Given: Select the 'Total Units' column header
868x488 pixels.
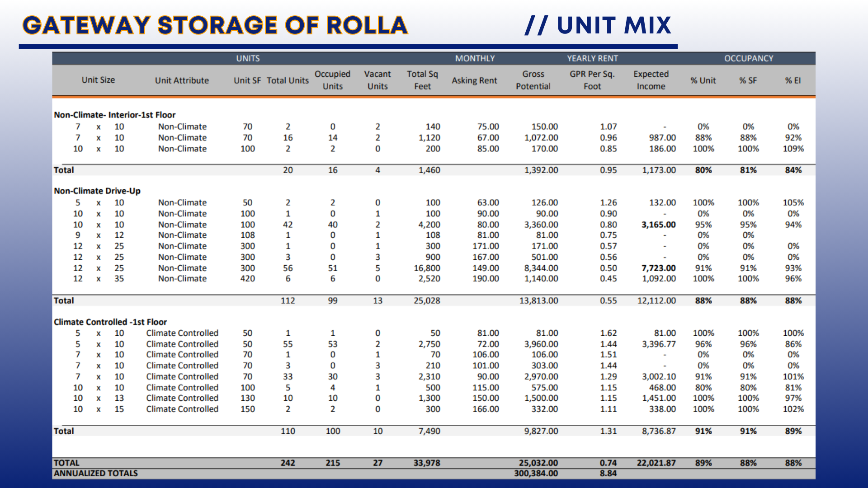Looking at the screenshot, I should pos(288,80).
